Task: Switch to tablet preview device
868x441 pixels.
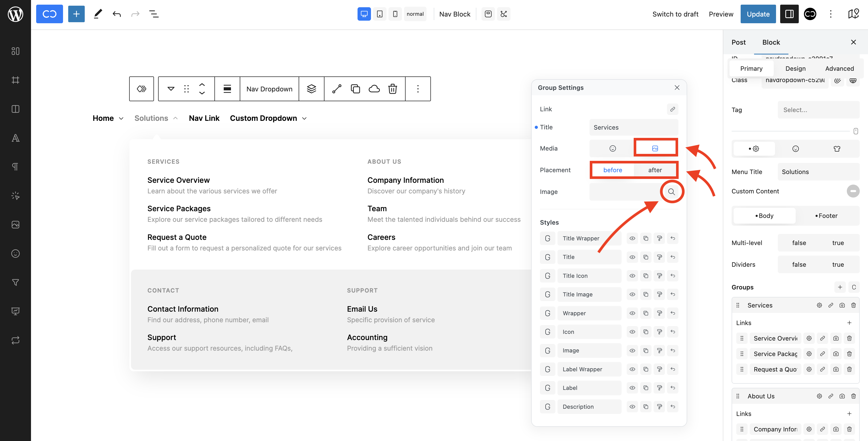Action: coord(380,14)
